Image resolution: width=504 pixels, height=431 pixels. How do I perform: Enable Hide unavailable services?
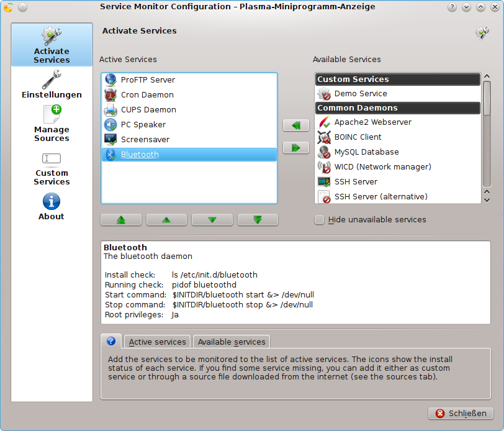pos(319,219)
